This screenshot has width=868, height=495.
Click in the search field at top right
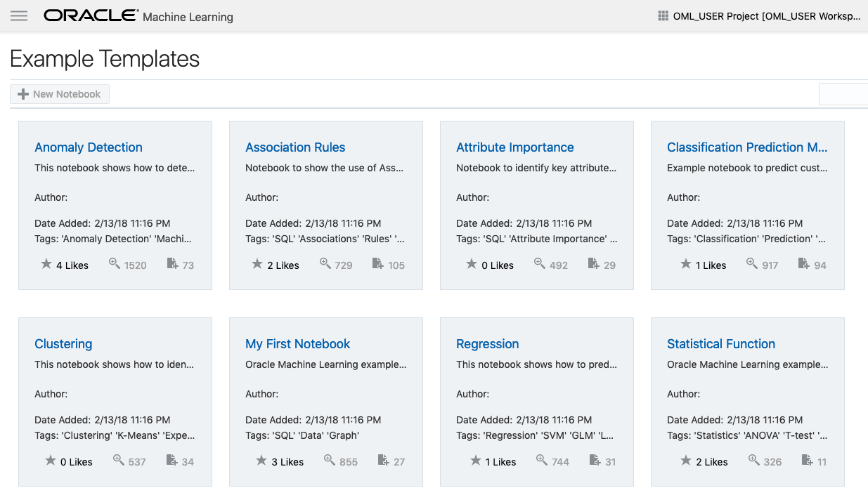(843, 94)
